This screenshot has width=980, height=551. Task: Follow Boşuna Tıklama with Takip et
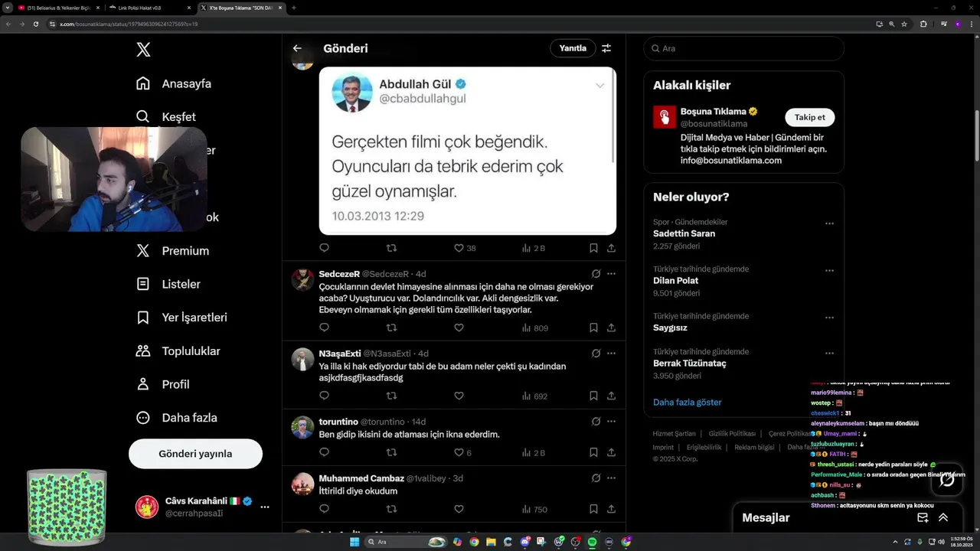(x=810, y=117)
